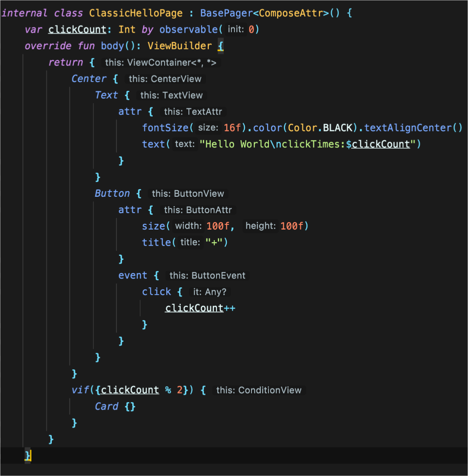Click the 'this: TextView' inlay hint
The image size is (468, 476).
pos(171,95)
